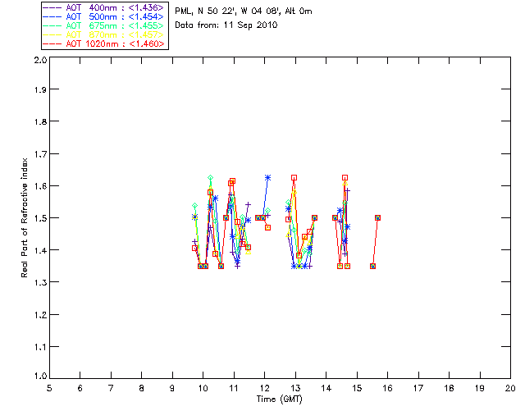Click the y-axis label 1.1
The image size is (525, 420).
pyautogui.click(x=40, y=347)
